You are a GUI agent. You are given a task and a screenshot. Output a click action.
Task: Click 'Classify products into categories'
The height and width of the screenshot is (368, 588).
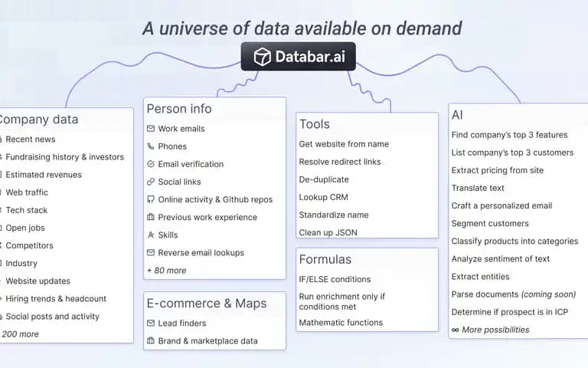point(514,241)
